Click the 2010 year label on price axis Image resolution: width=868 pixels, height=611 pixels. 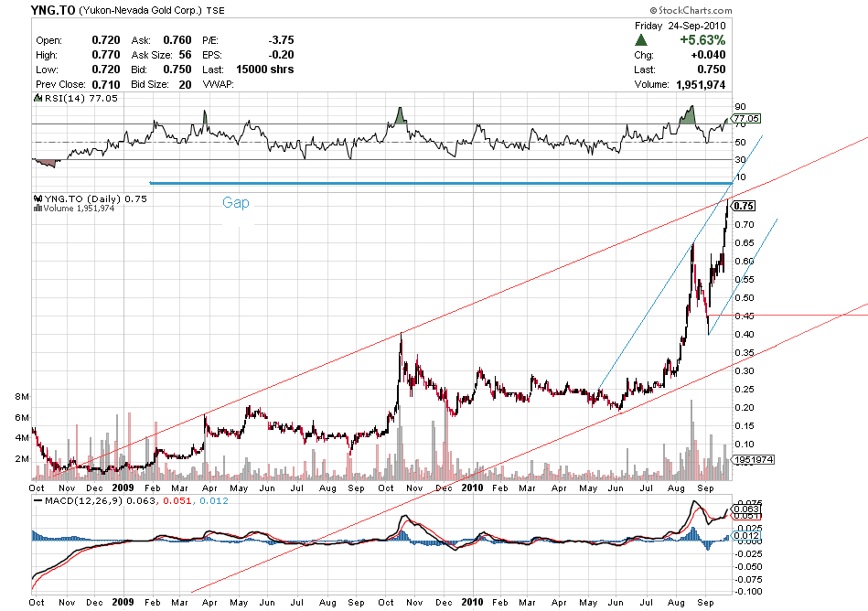pyautogui.click(x=472, y=488)
